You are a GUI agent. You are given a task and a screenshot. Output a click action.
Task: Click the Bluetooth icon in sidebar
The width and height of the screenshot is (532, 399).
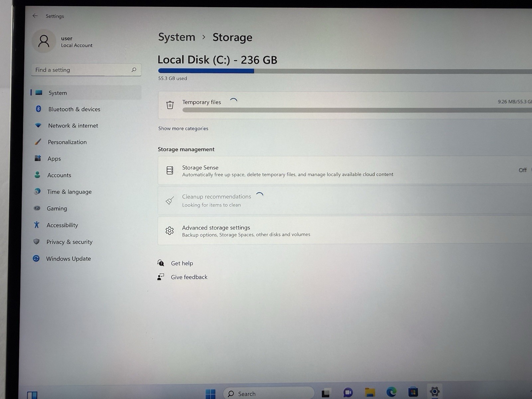tap(39, 109)
